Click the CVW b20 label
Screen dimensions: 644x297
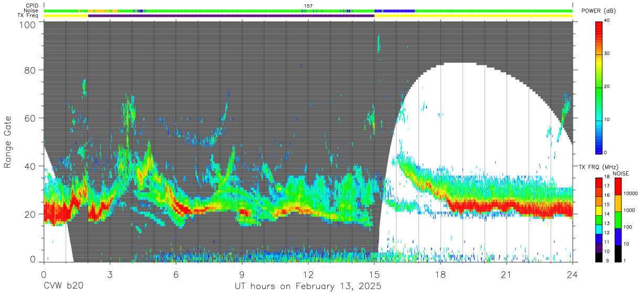coord(63,287)
